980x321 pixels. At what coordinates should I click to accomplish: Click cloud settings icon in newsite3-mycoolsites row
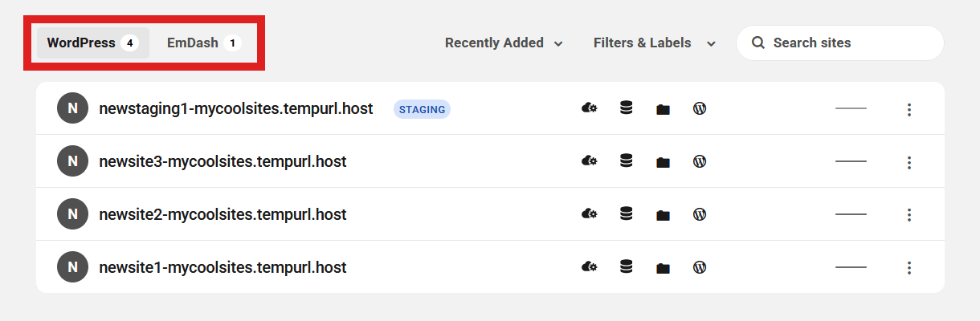(589, 161)
